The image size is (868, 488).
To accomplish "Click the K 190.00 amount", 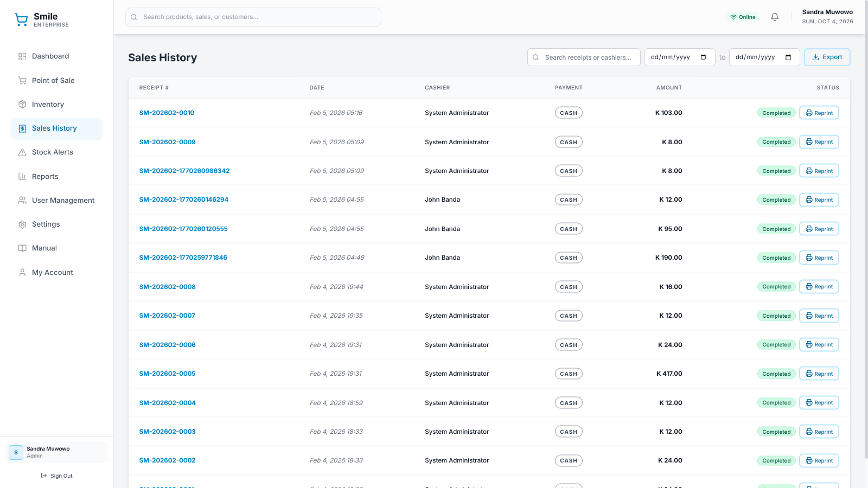I will [669, 258].
